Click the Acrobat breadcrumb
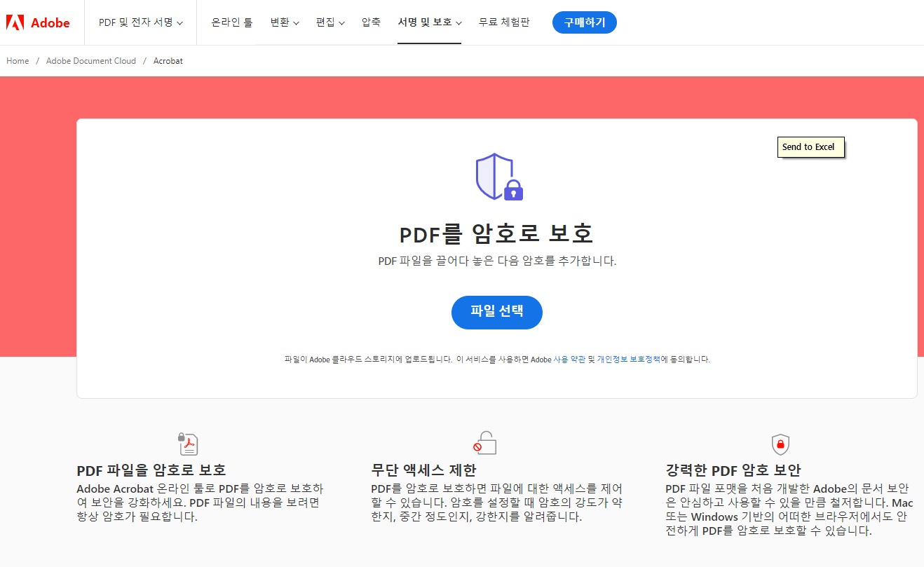924x567 pixels. click(168, 61)
